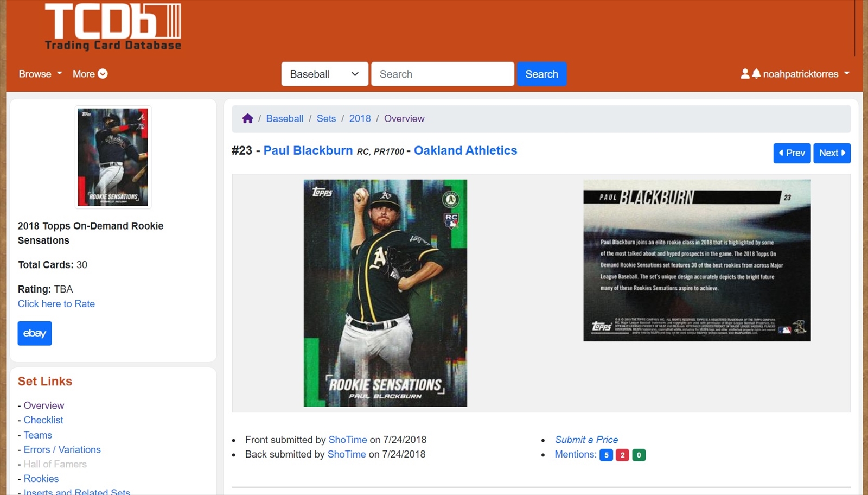Click Submit a Price link
Image resolution: width=868 pixels, height=495 pixels.
(586, 440)
